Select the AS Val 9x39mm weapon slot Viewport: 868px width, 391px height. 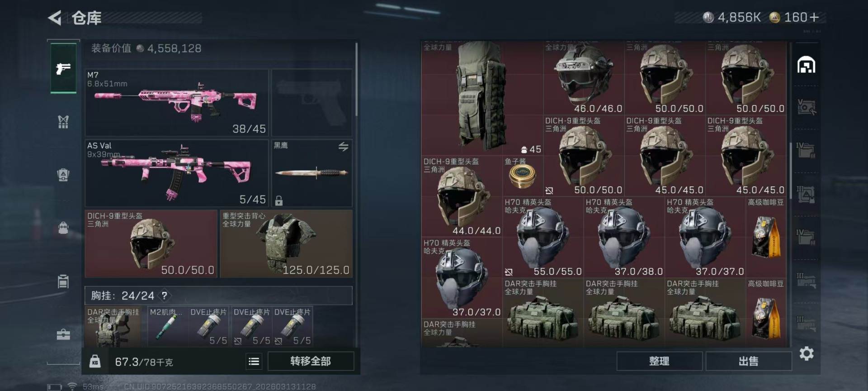coord(177,173)
